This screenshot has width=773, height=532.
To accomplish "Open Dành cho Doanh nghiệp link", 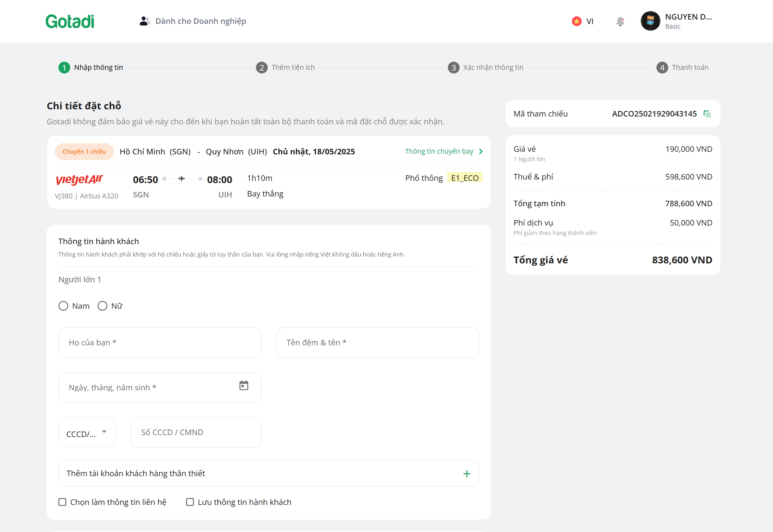I will [200, 21].
